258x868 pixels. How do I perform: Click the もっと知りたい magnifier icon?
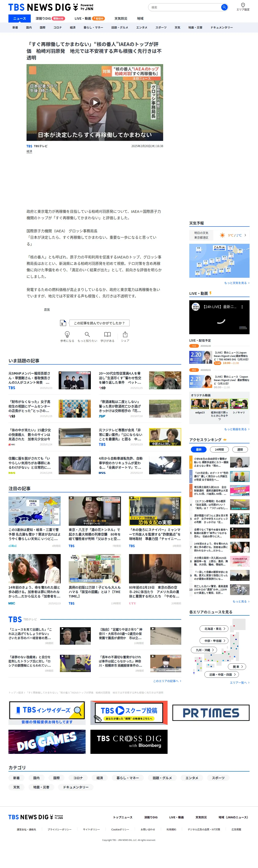[87, 334]
